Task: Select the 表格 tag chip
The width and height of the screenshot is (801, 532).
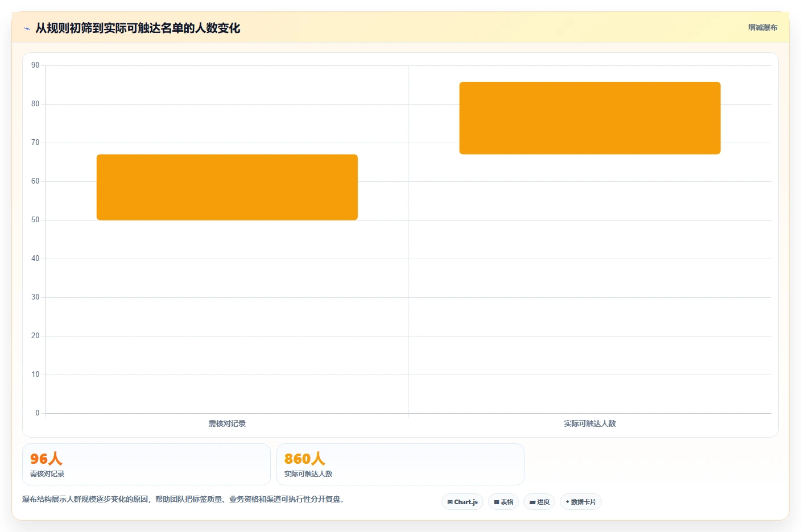Action: pyautogui.click(x=503, y=502)
